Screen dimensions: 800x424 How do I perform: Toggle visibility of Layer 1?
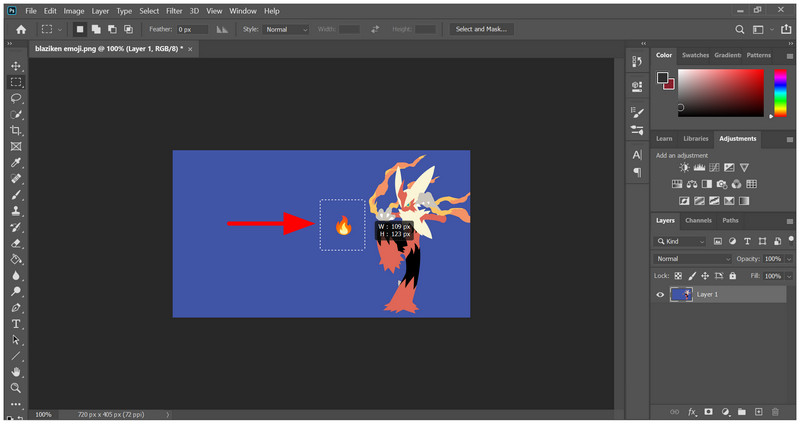660,294
